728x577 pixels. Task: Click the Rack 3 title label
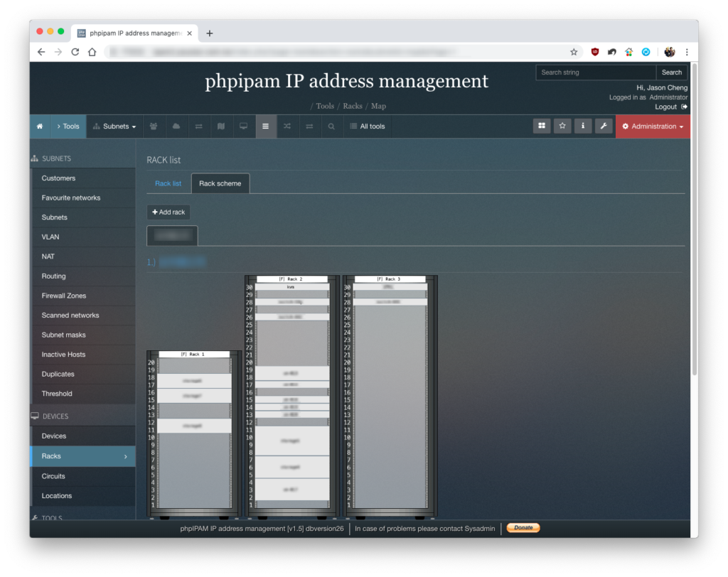click(390, 279)
